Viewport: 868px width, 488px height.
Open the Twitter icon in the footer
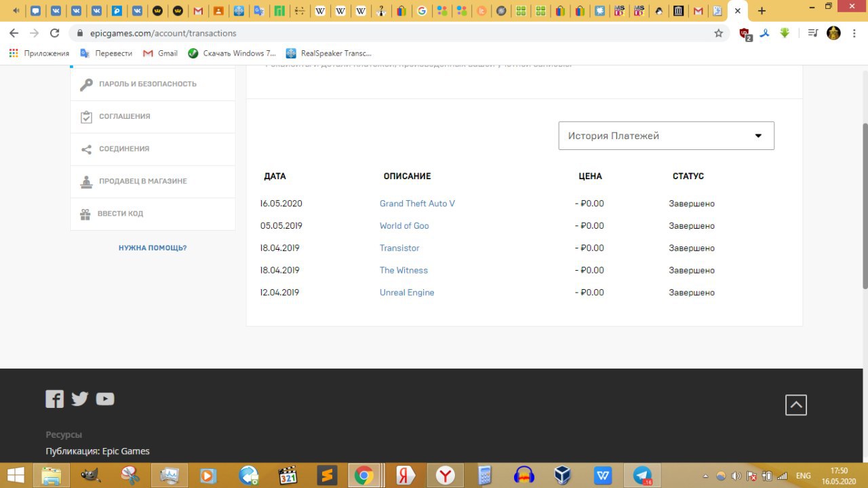pos(80,399)
